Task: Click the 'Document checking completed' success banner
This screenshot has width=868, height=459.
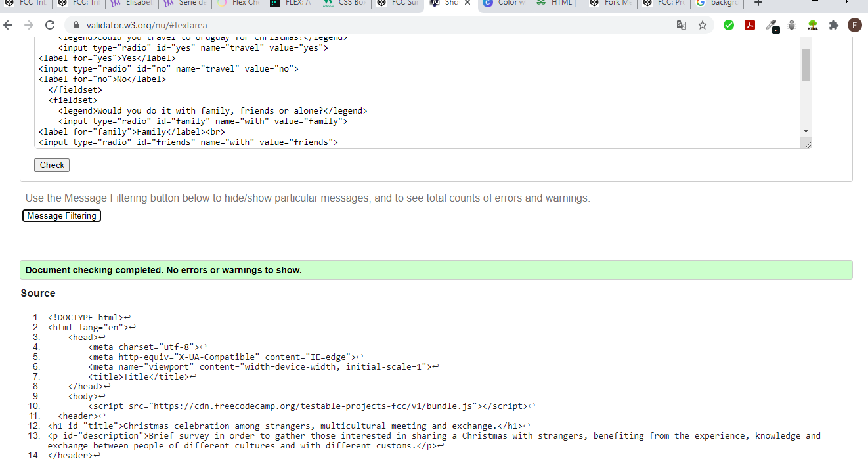Action: coord(436,270)
